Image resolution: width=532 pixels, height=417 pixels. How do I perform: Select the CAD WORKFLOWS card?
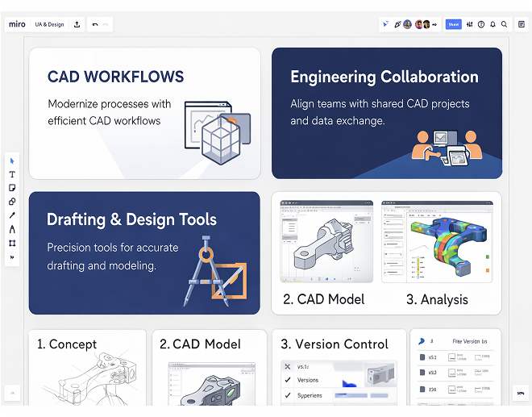pyautogui.click(x=145, y=113)
